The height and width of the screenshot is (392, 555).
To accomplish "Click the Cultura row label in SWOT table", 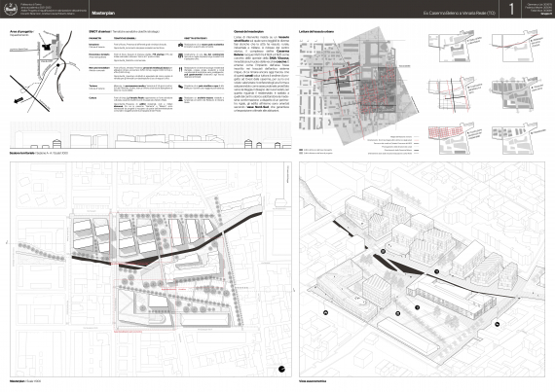I will [92, 98].
